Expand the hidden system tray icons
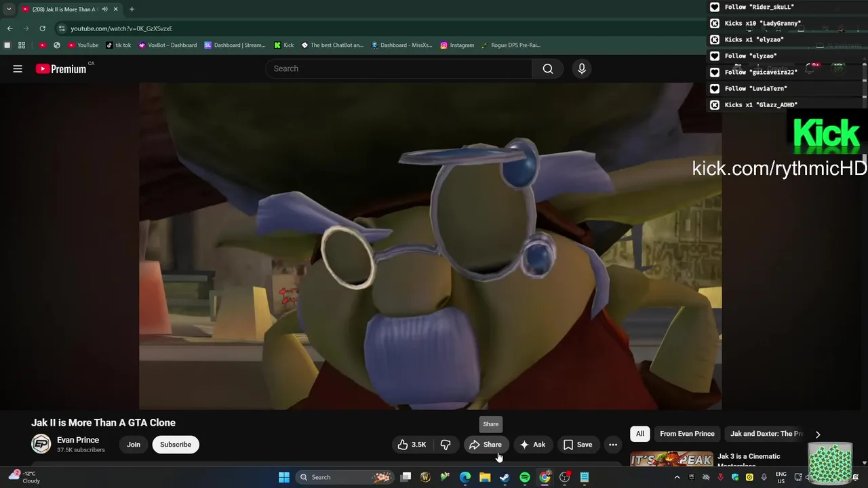Viewport: 868px width, 488px height. point(677,477)
